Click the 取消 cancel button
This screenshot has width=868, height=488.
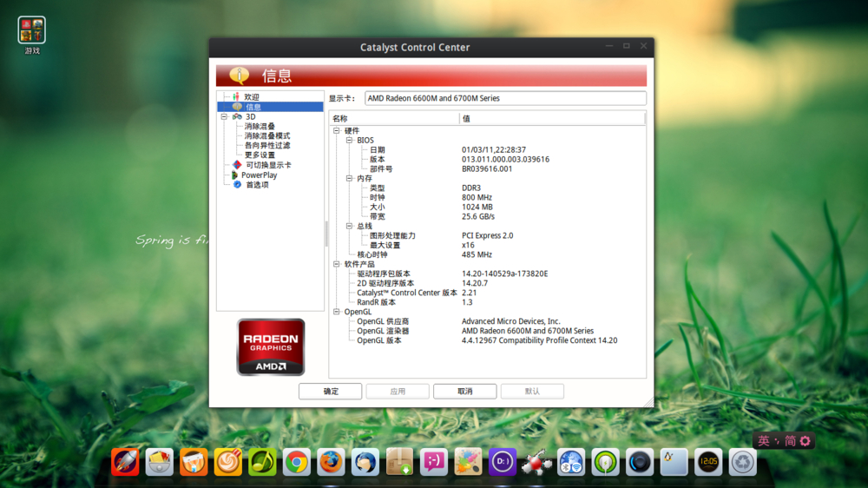(x=465, y=391)
